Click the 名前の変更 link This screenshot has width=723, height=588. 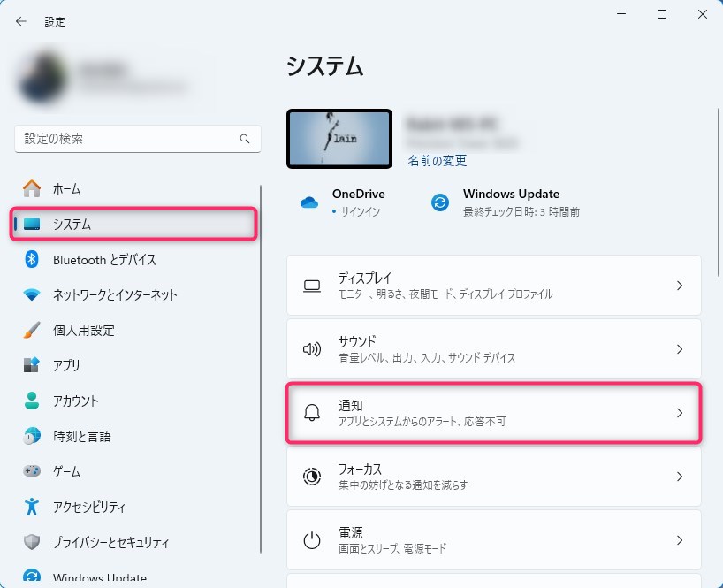click(437, 161)
